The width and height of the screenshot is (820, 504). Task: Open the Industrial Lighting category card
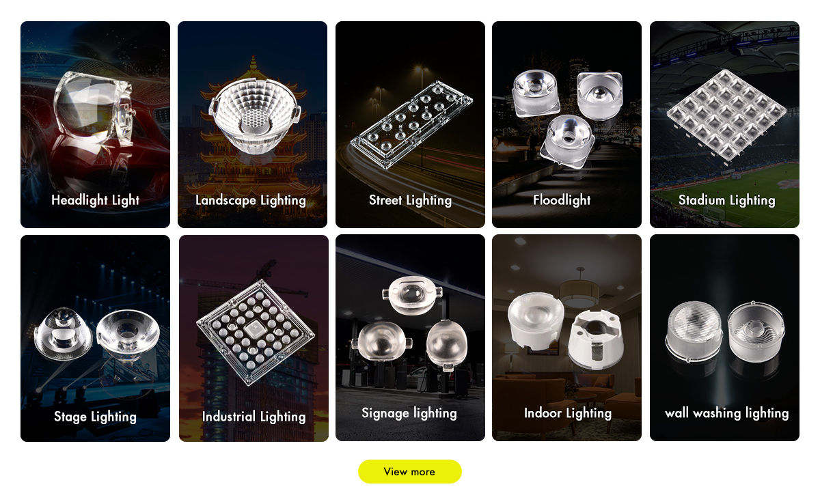pyautogui.click(x=254, y=338)
